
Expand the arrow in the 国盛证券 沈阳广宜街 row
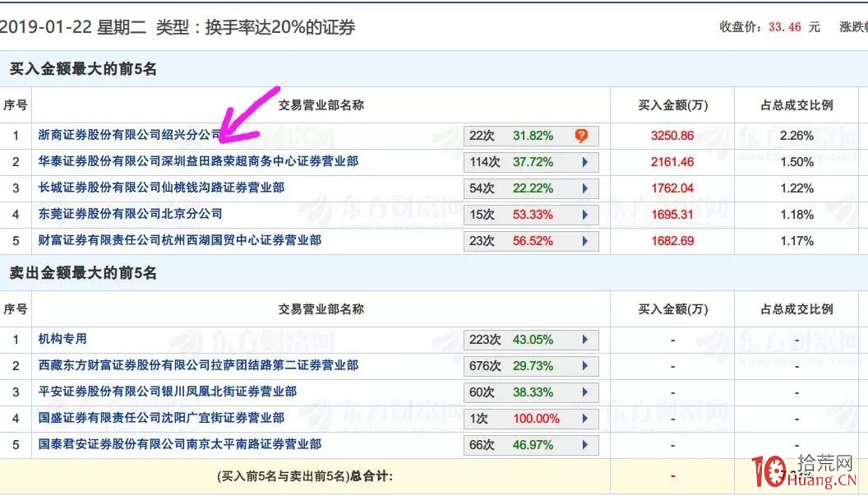[x=585, y=419]
